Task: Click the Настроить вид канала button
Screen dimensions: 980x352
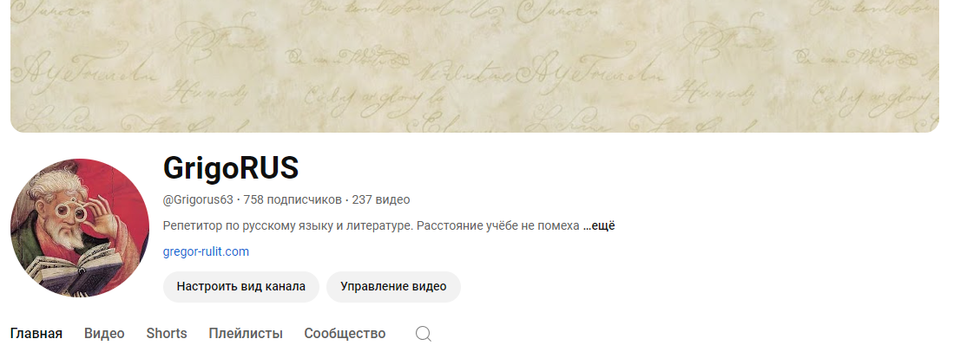Action: [x=241, y=286]
